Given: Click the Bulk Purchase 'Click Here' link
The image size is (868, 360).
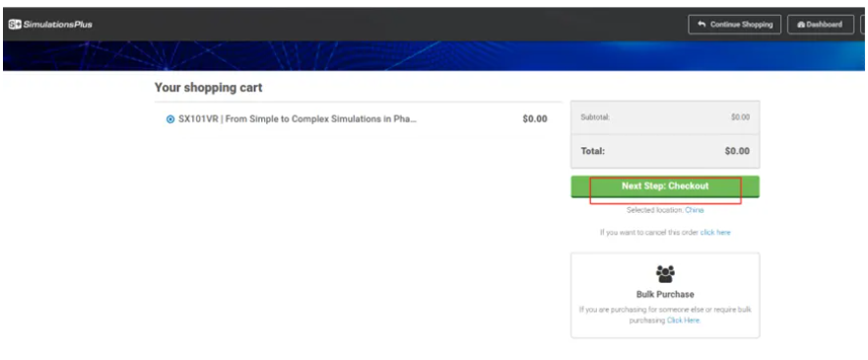Looking at the screenshot, I should [683, 321].
